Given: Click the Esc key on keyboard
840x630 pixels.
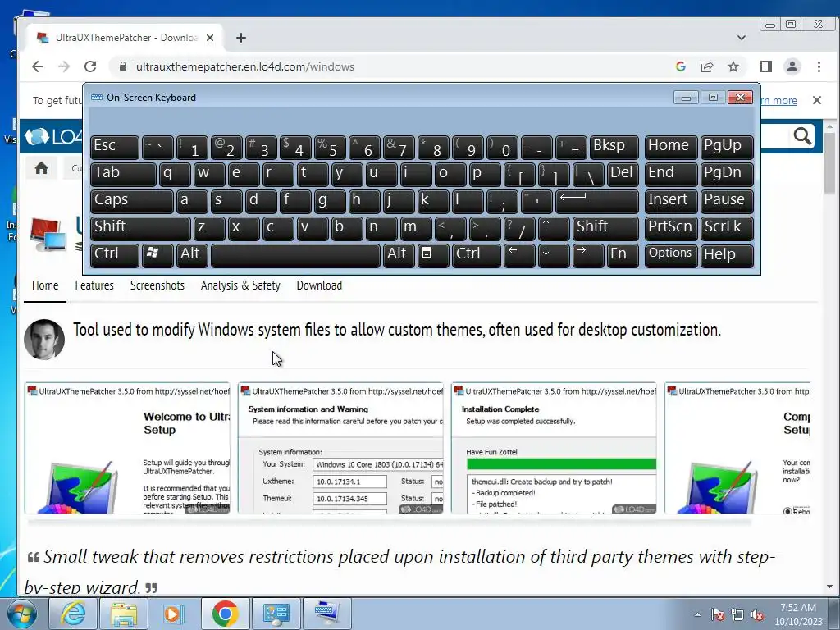Looking at the screenshot, I should tap(115, 147).
